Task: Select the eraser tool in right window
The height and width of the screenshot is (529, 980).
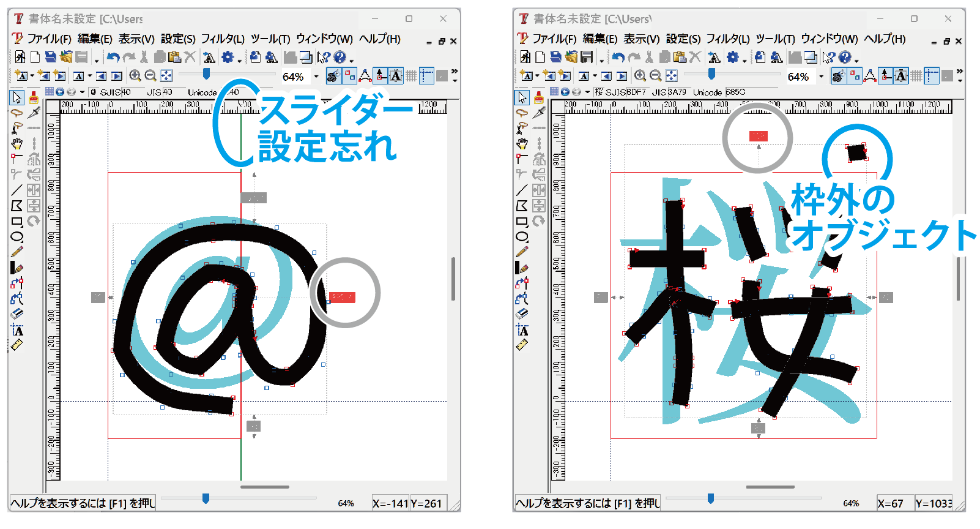Action: 522,313
